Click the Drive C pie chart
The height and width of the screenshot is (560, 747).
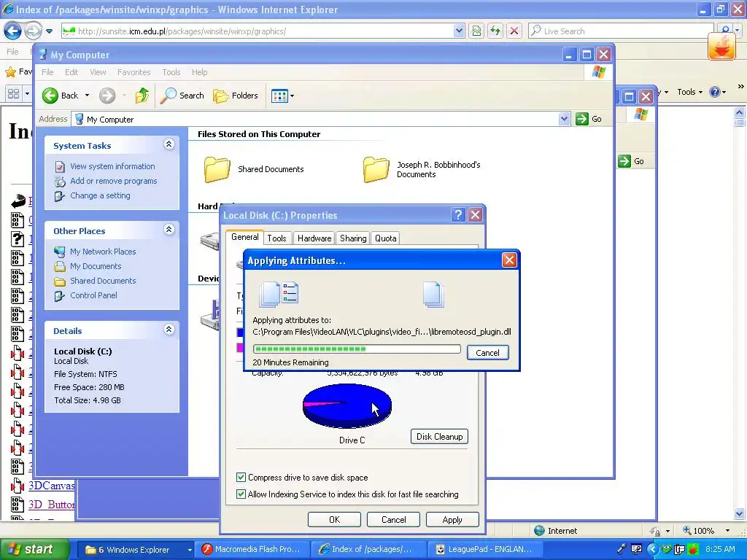click(x=347, y=406)
